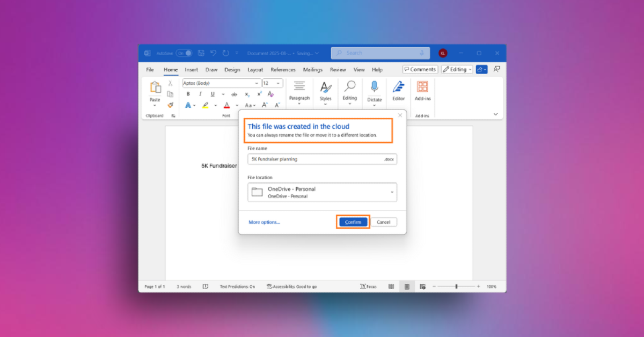Toggle bold formatting

188,94
